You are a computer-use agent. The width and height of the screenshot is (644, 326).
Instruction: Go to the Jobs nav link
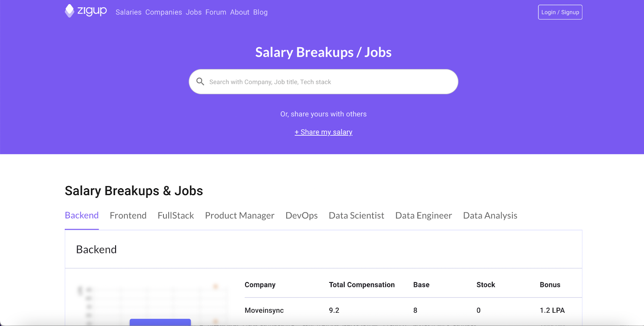194,12
